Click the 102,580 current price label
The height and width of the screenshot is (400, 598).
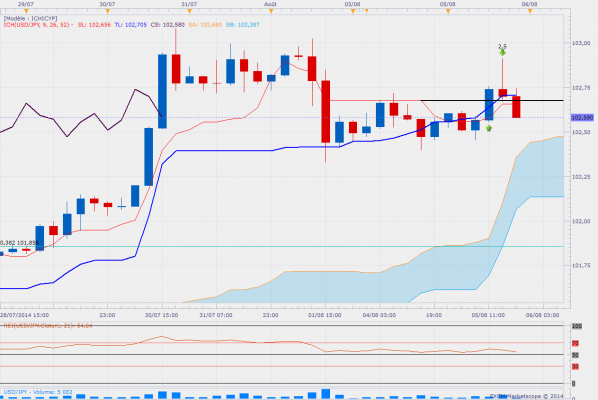[582, 117]
